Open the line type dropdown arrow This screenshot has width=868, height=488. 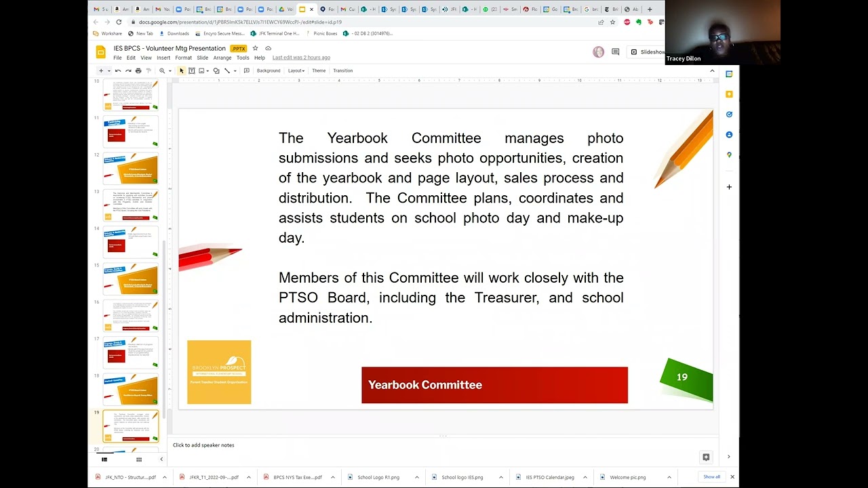[x=235, y=70]
